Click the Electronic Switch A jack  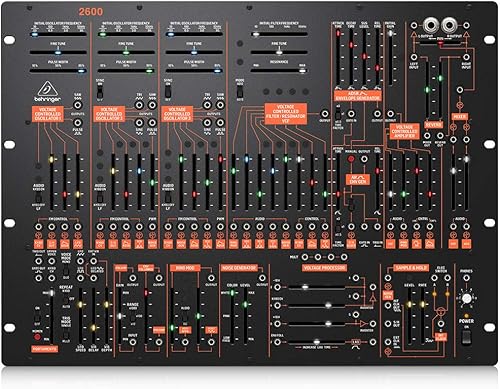[434, 278]
